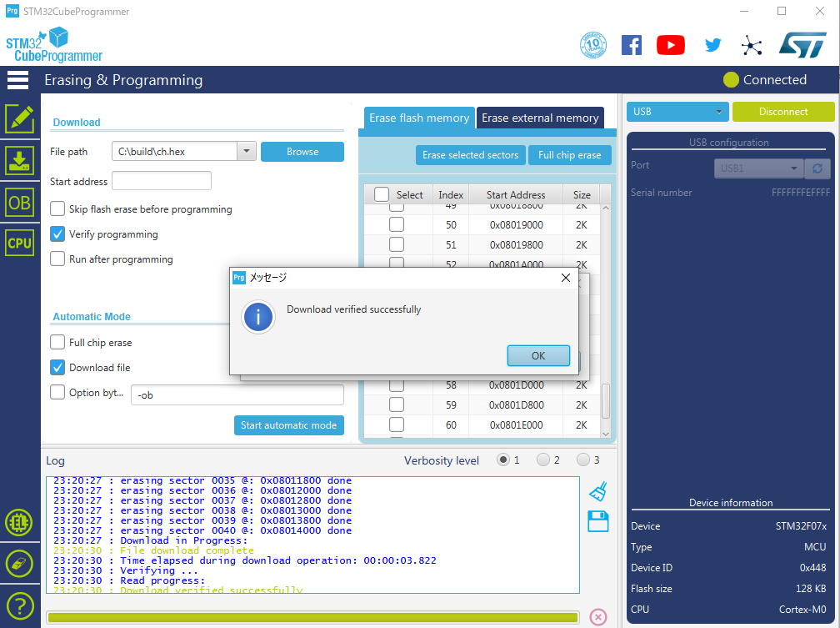Close the message dialog with X
This screenshot has width=840, height=628.
tap(566, 278)
